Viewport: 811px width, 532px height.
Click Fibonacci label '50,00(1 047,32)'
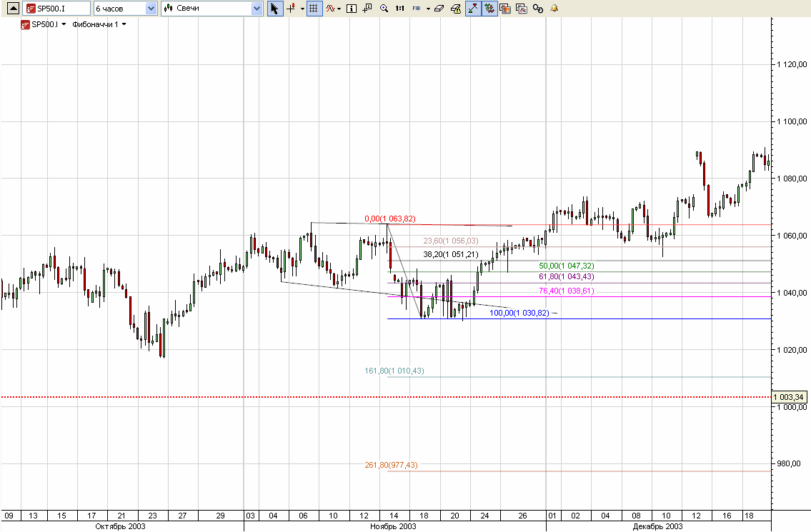[x=567, y=266]
